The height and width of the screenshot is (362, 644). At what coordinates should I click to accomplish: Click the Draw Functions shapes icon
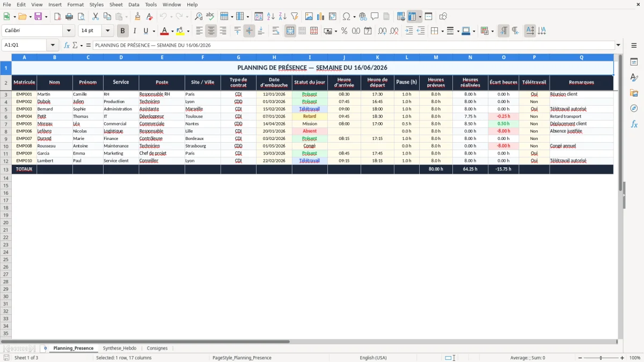coord(443,17)
